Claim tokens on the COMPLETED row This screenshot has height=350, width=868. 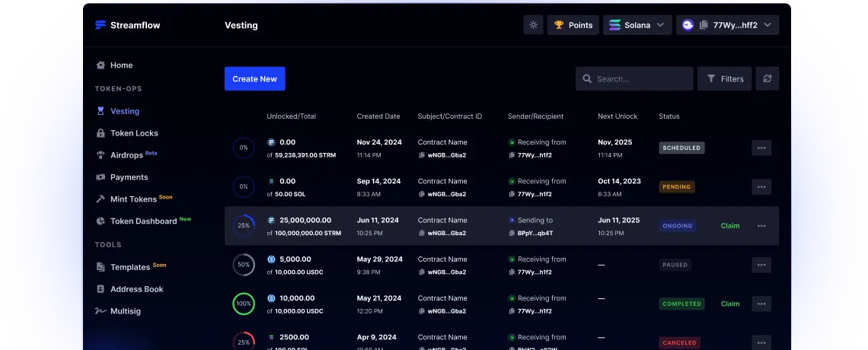[730, 304]
